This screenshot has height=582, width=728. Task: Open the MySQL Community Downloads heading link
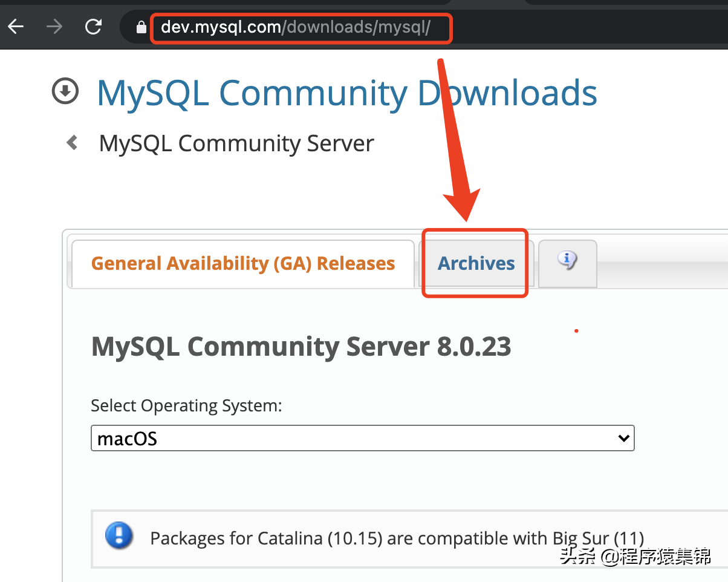click(x=347, y=93)
